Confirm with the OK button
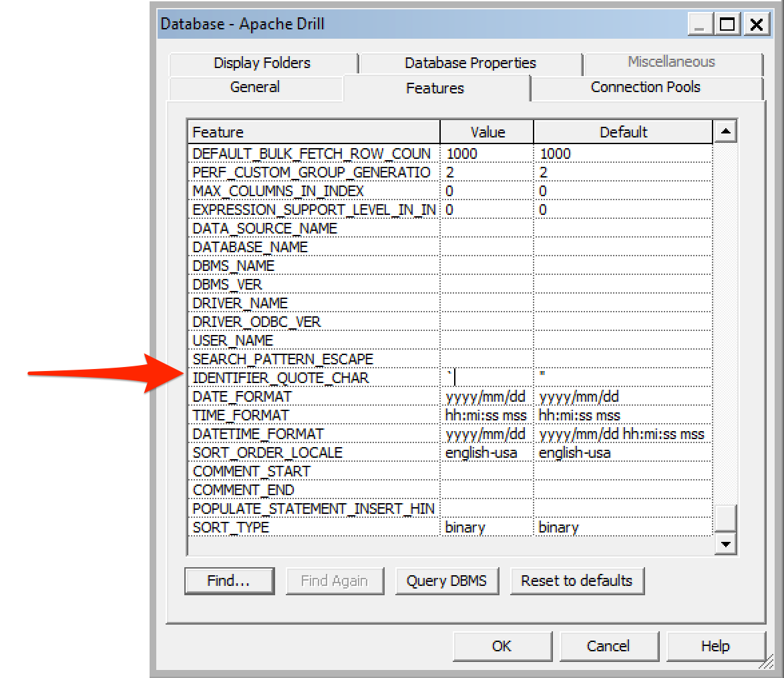This screenshot has width=784, height=678. click(502, 646)
